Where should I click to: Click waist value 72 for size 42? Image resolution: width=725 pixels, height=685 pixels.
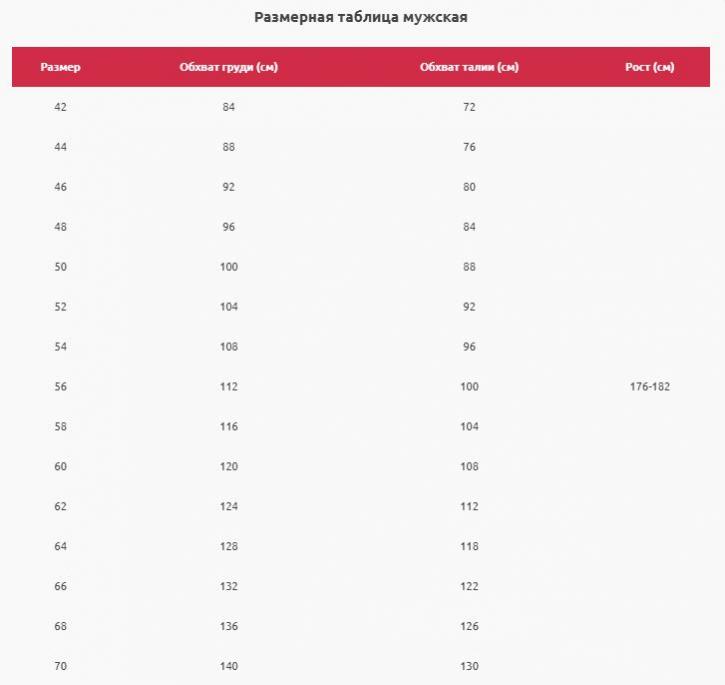click(x=469, y=107)
